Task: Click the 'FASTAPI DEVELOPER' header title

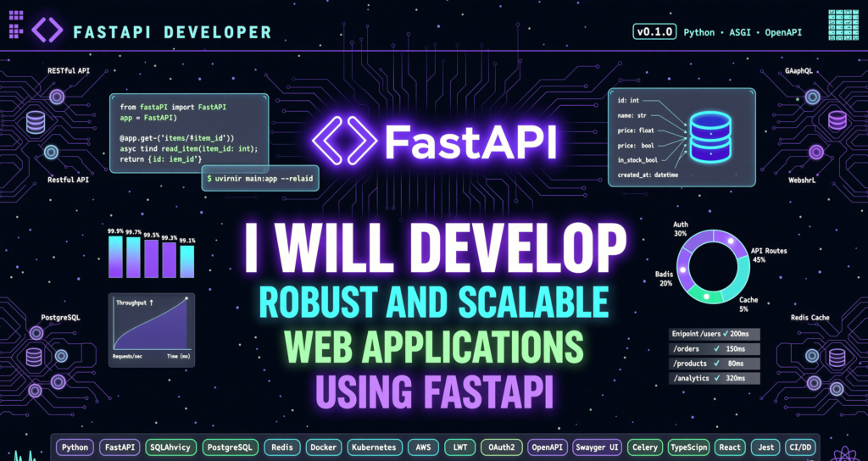Action: coord(172,31)
